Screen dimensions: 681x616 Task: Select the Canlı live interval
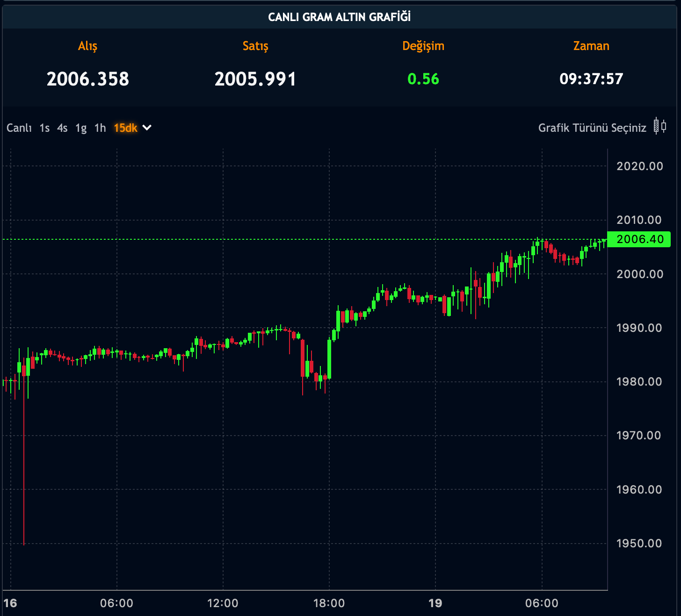pyautogui.click(x=19, y=128)
